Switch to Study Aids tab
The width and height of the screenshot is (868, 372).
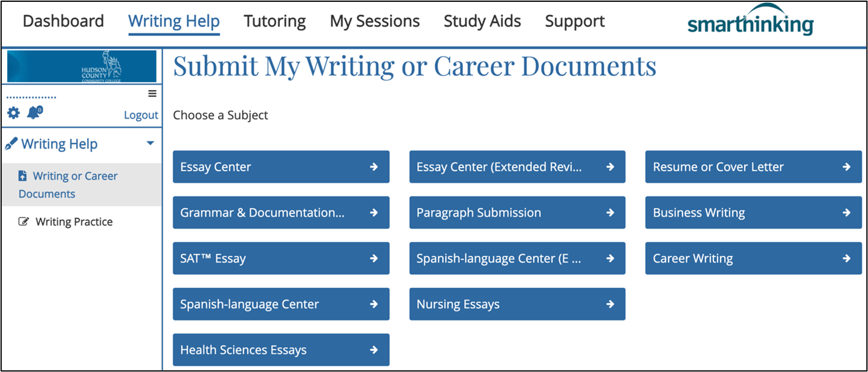[x=482, y=21]
